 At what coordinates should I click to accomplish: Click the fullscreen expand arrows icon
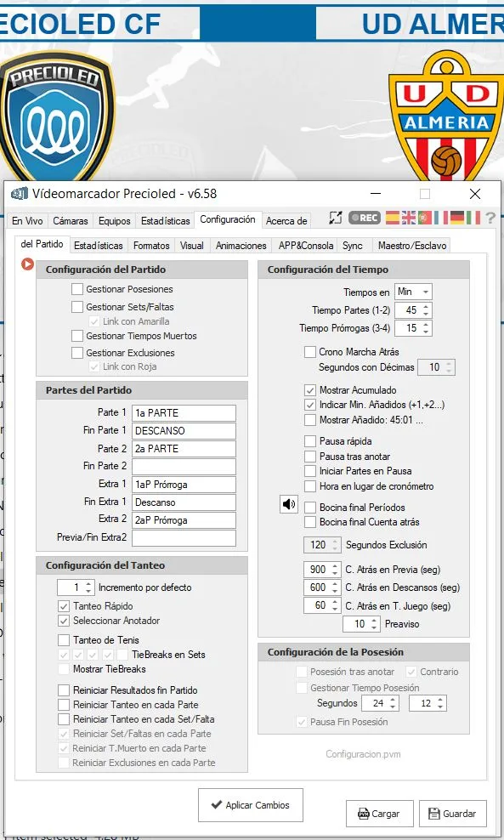(x=335, y=217)
